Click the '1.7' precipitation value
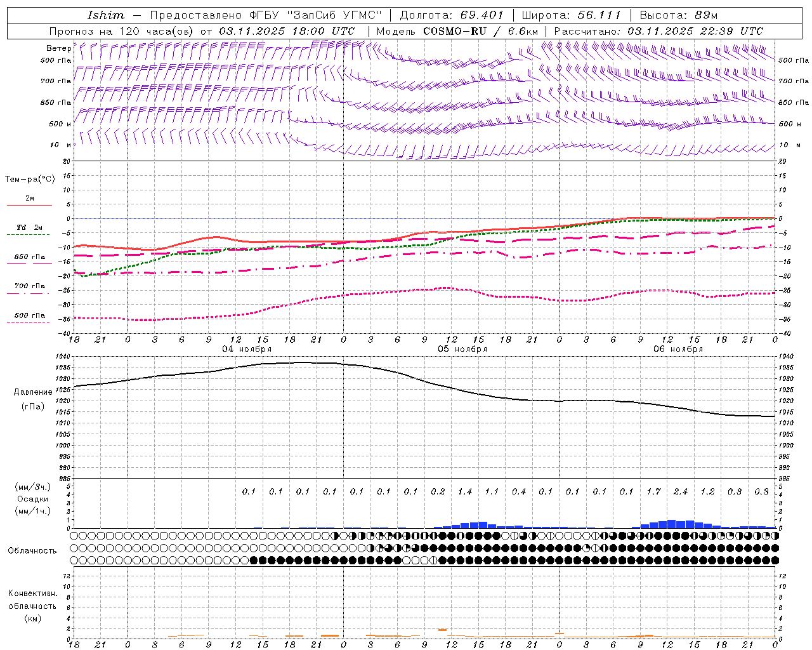 coord(653,491)
